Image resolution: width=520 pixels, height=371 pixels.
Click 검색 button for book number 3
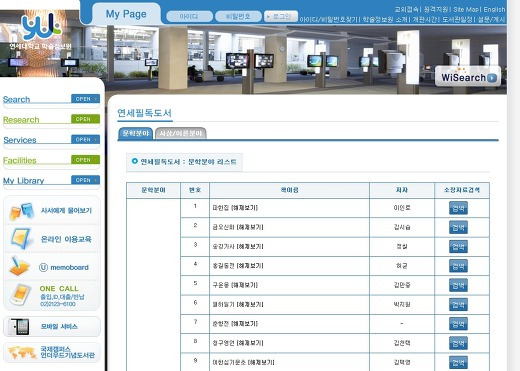458,247
